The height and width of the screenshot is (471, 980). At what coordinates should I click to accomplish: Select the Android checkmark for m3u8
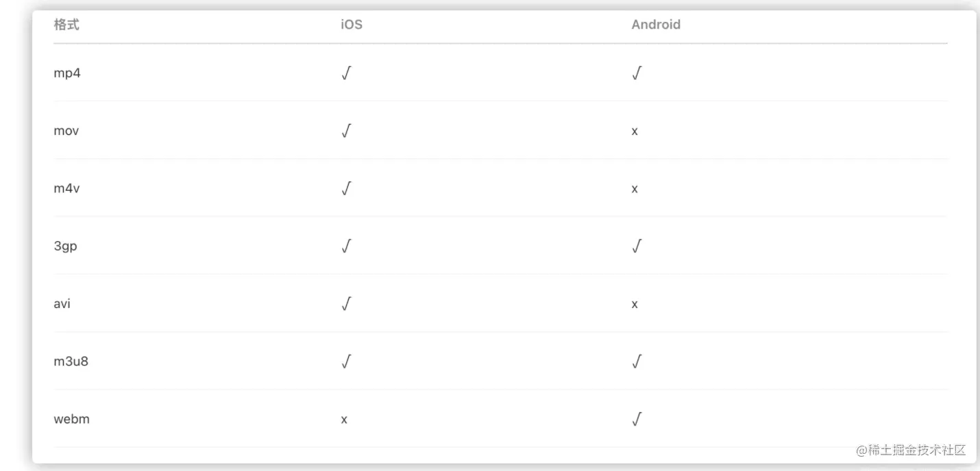pos(637,361)
